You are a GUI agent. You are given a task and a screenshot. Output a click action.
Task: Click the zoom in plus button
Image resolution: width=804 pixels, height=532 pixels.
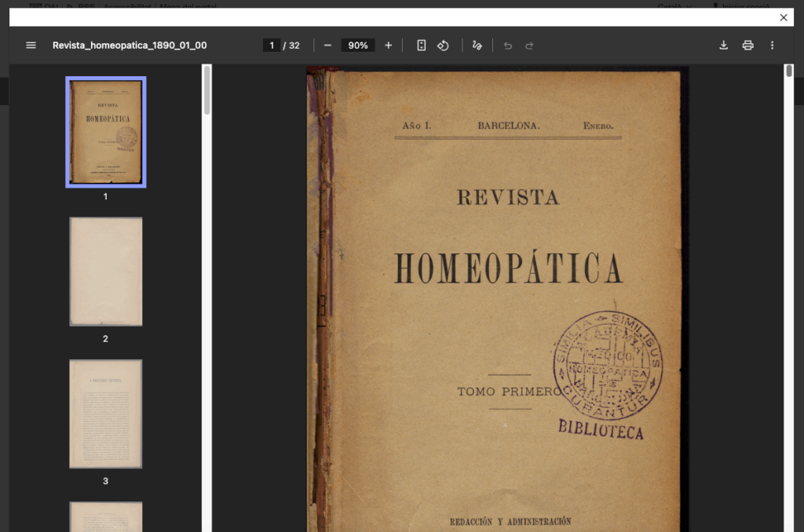[x=388, y=46]
